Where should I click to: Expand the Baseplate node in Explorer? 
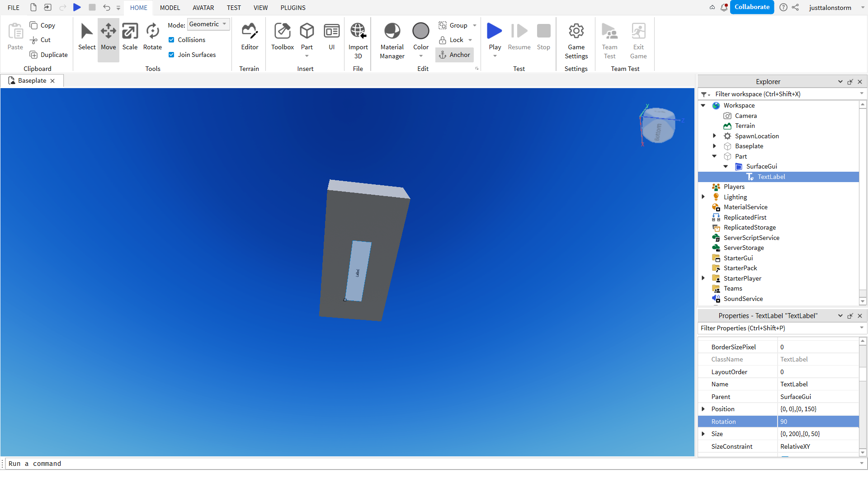714,146
